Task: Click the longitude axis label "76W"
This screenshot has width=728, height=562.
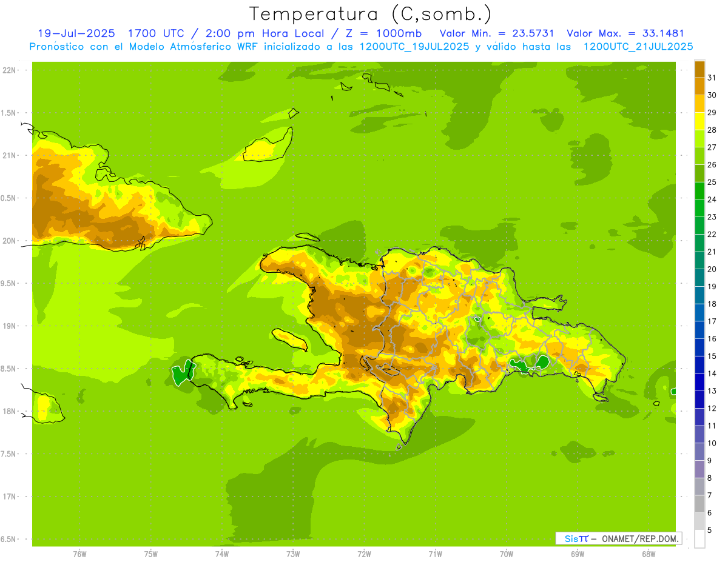Action: click(x=79, y=554)
